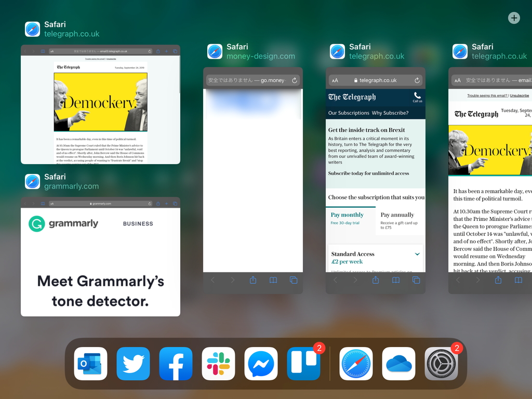This screenshot has width=532, height=399.
Task: Open Settings from the dock
Action: [441, 364]
